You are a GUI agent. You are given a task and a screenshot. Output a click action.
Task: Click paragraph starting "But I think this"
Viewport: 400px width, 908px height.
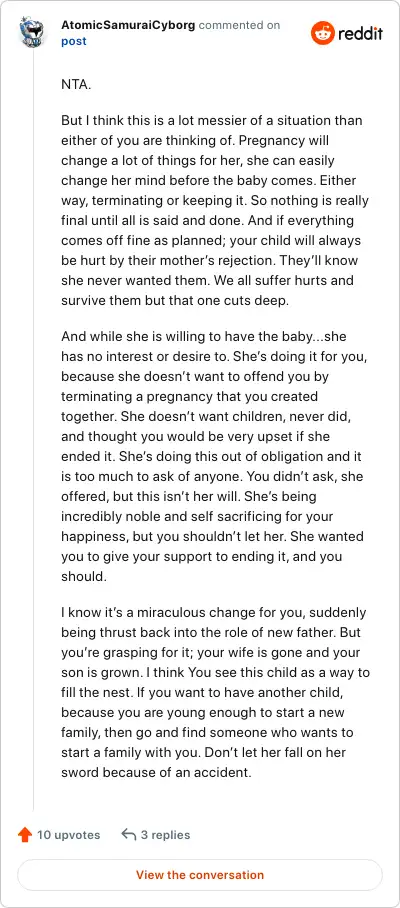coord(215,211)
